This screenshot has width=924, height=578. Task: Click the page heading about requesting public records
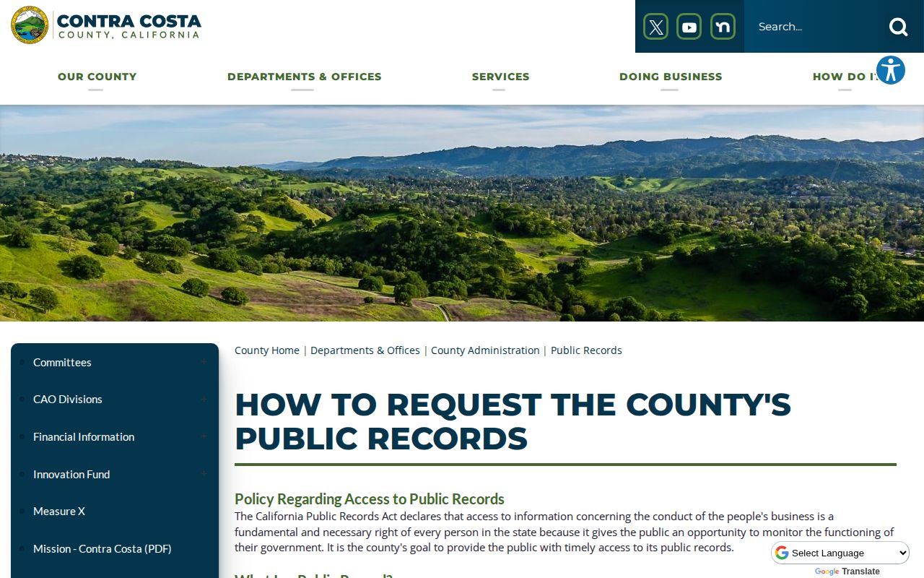[x=513, y=421]
